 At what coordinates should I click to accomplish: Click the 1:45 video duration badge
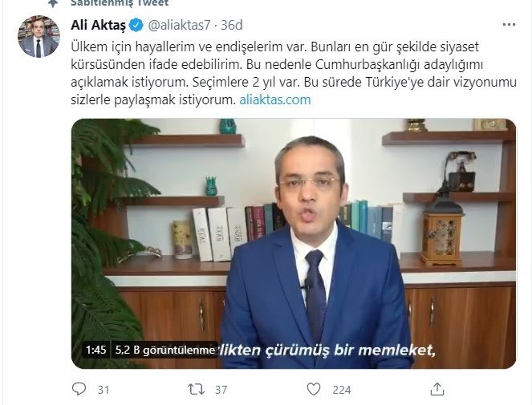pyautogui.click(x=96, y=350)
